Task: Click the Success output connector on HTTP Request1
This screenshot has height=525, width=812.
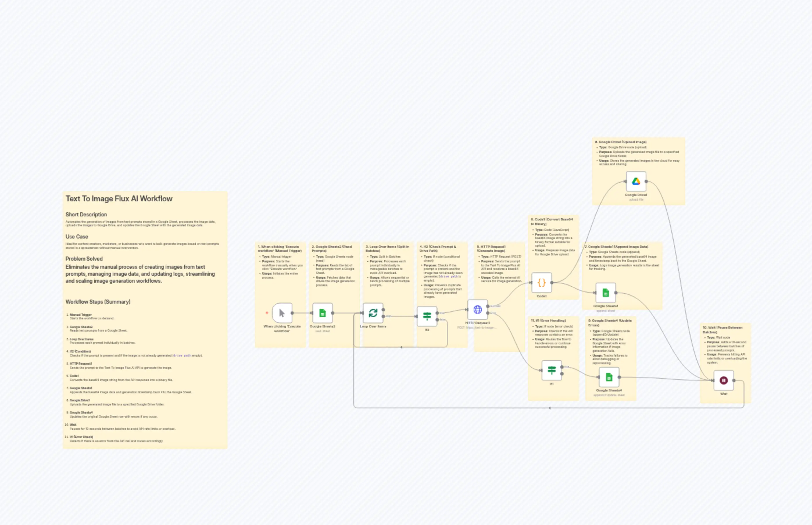Action: (x=487, y=306)
